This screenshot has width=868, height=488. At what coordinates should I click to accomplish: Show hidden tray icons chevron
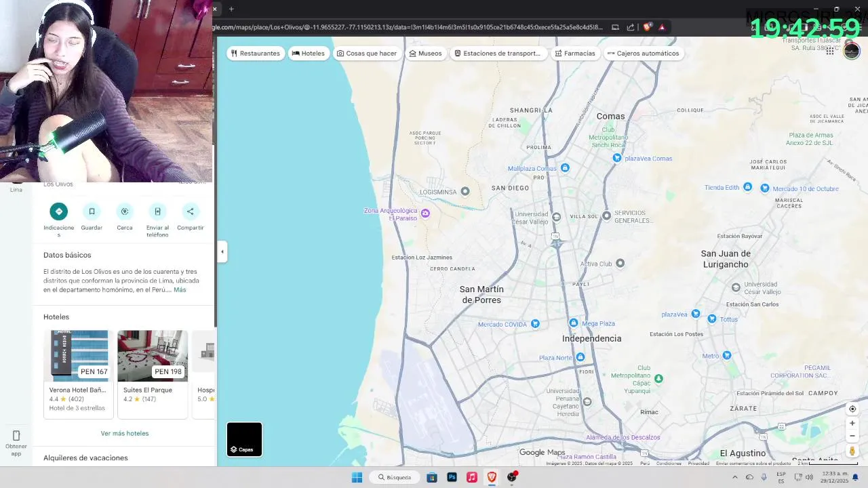734,477
